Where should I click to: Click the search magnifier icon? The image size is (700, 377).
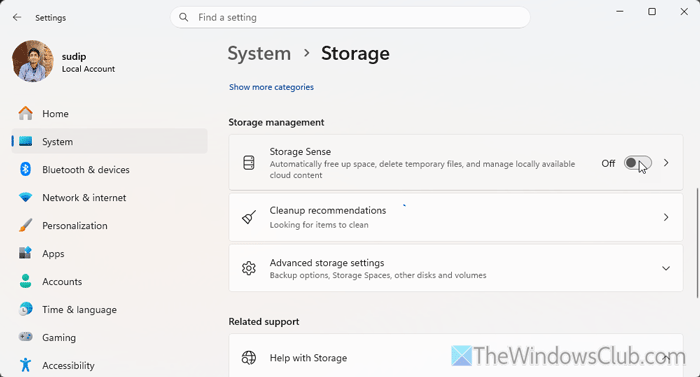(x=183, y=17)
